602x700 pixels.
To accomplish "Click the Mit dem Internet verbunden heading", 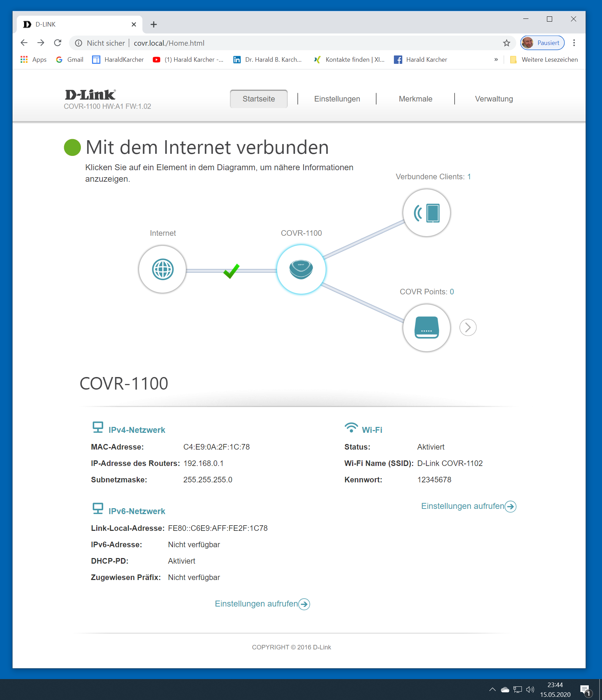I will [x=207, y=147].
